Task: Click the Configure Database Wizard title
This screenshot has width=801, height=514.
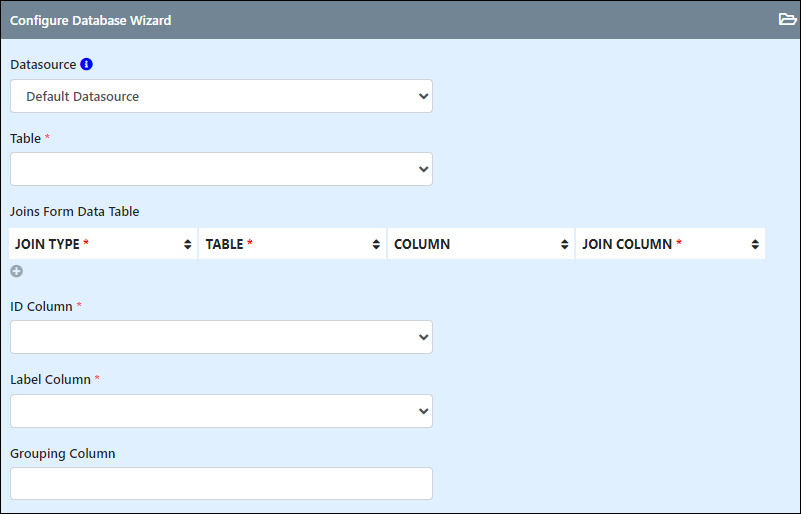Action: click(90, 20)
